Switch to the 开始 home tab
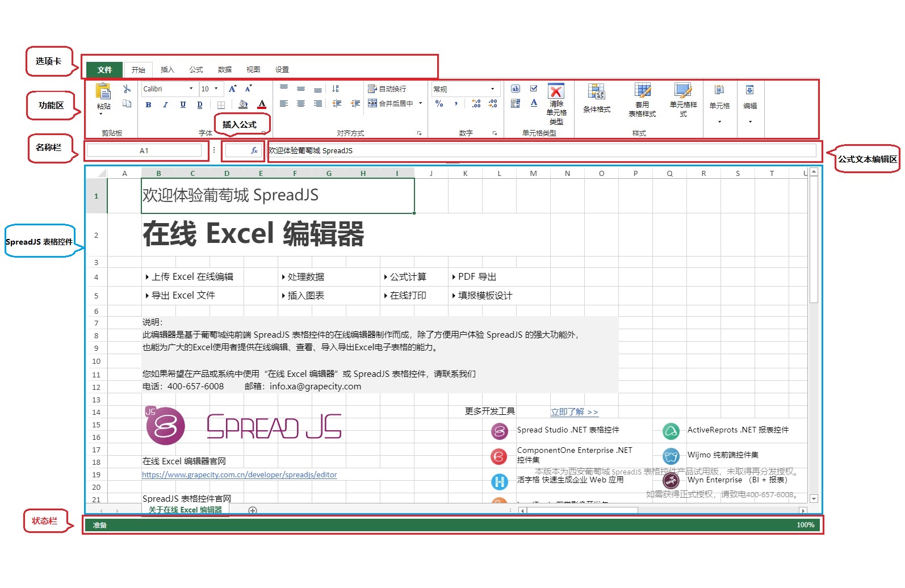Image resolution: width=905 pixels, height=588 pixels. point(138,70)
